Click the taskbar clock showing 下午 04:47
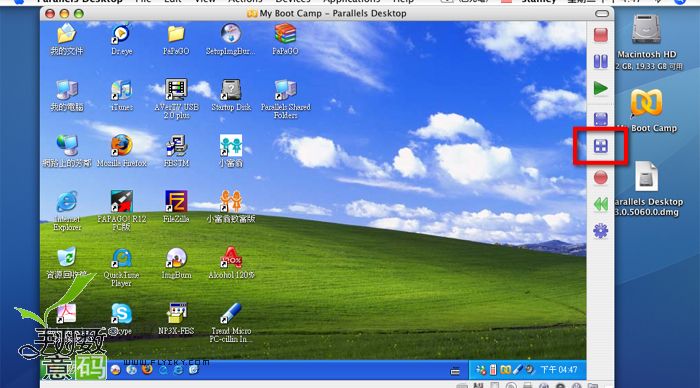700x388 pixels. pyautogui.click(x=558, y=370)
